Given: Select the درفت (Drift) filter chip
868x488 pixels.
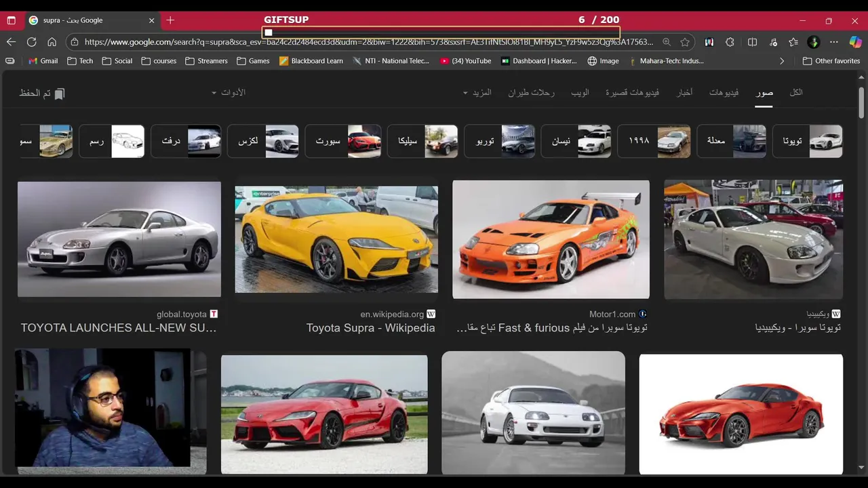Looking at the screenshot, I should coord(186,141).
